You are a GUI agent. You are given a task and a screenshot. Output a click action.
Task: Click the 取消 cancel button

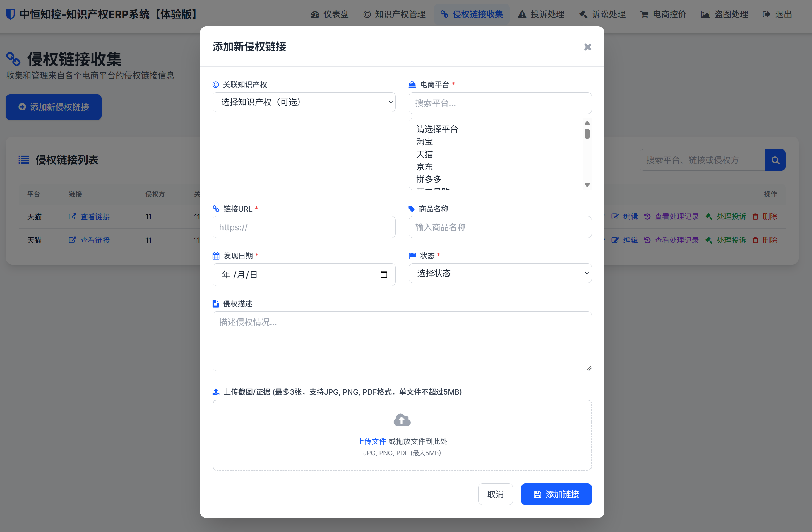(495, 494)
